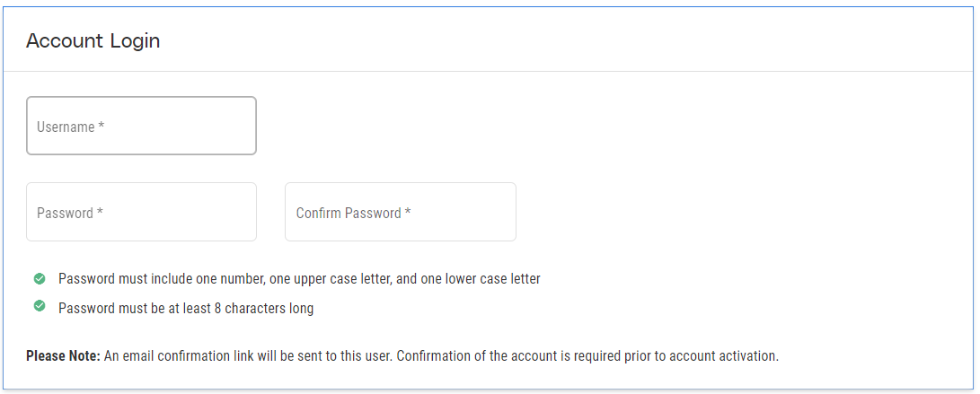Viewport: 980px width, 394px height.
Task: Select the Confirm Password field
Action: [x=400, y=212]
